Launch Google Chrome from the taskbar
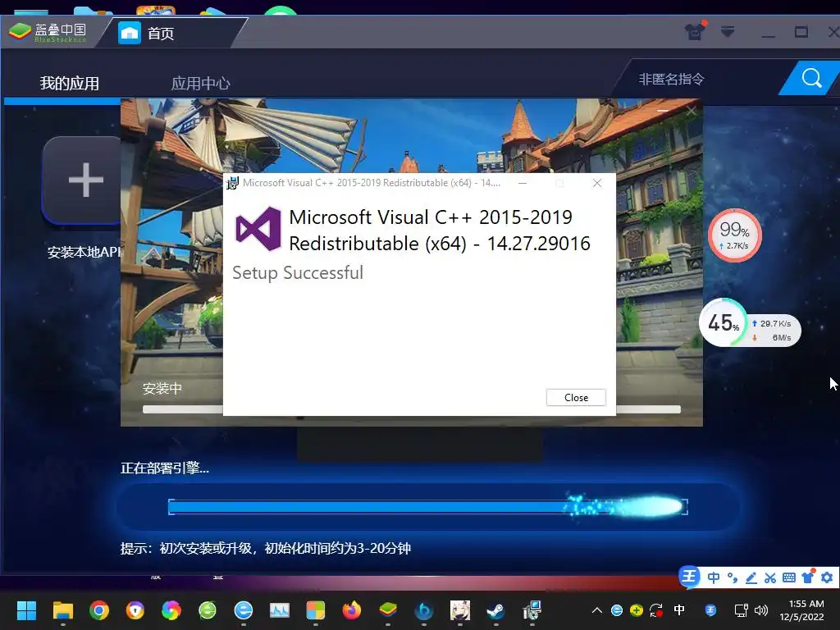The width and height of the screenshot is (840, 630). click(x=99, y=610)
